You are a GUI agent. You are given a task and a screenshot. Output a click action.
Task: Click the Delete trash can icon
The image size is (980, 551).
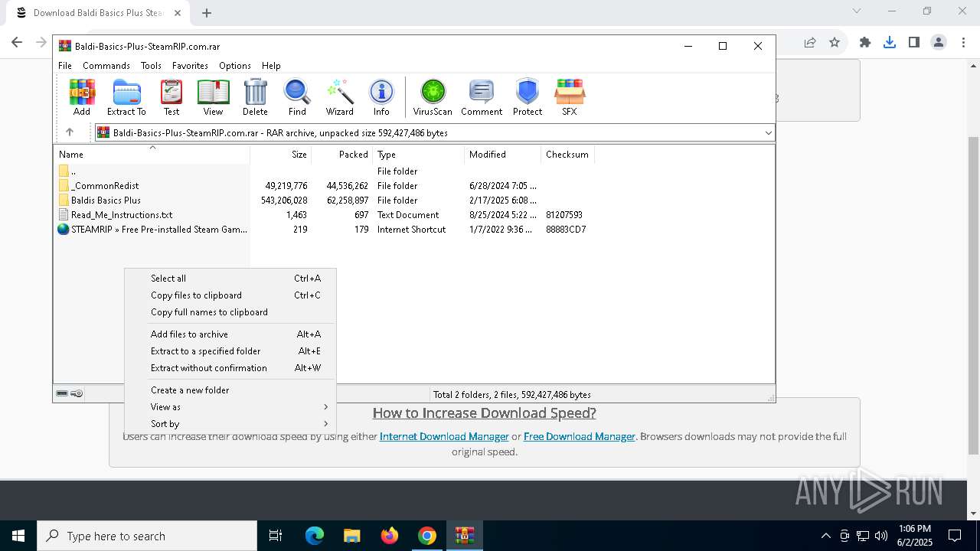[255, 97]
